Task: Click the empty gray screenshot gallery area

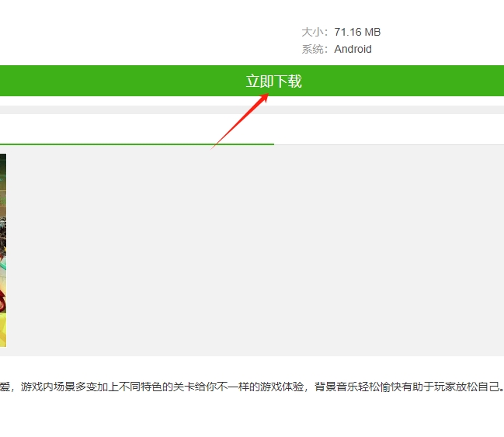Action: [256, 248]
